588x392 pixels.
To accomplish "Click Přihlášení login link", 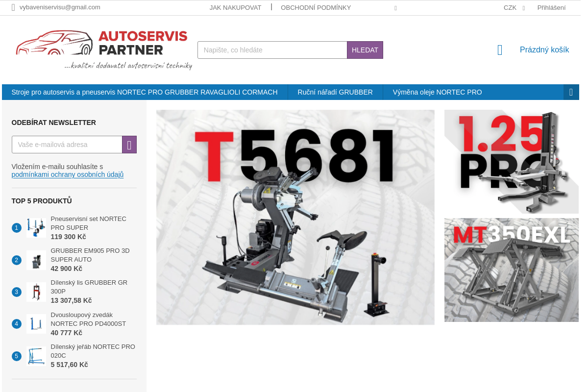I will (551, 8).
